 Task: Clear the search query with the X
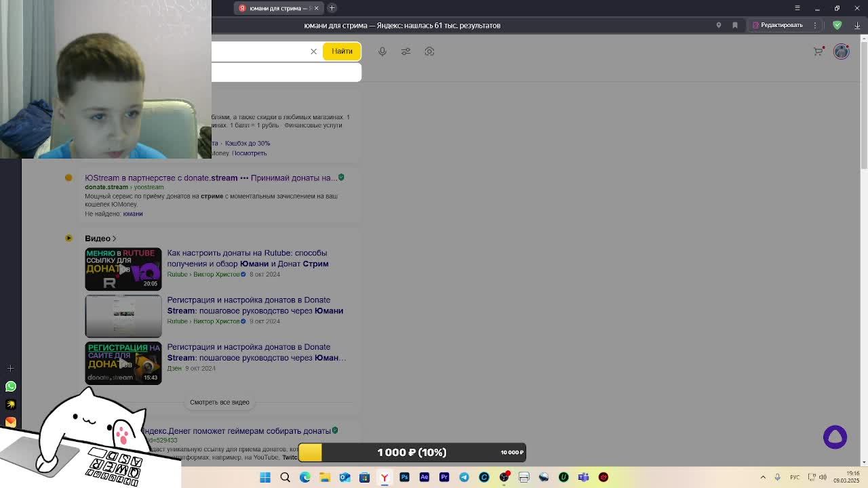tap(313, 52)
